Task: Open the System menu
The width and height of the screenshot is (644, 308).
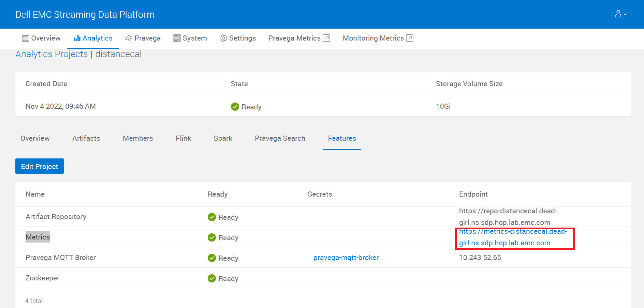Action: [190, 38]
